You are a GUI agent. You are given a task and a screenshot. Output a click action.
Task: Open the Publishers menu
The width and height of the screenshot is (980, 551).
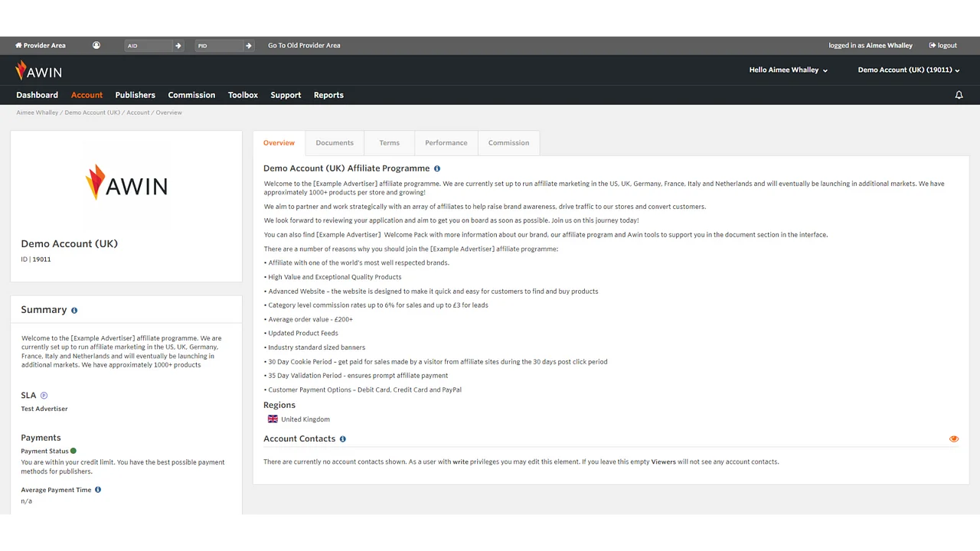click(135, 95)
